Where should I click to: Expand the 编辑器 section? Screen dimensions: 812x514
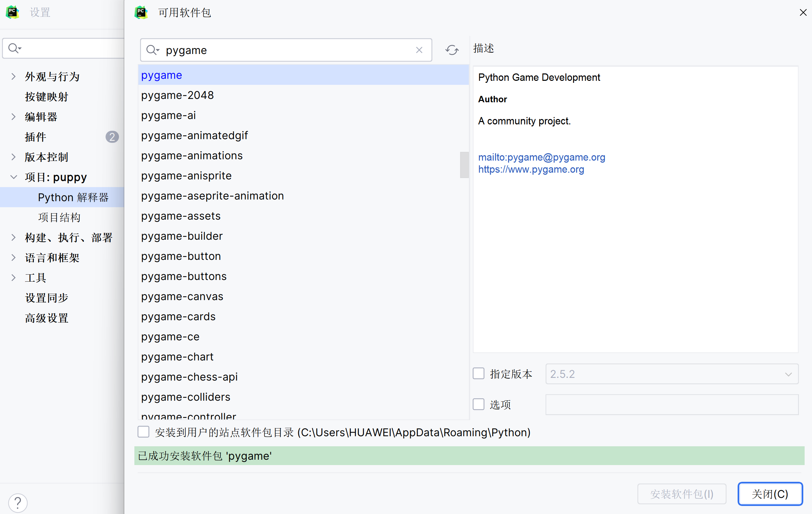[x=13, y=117]
